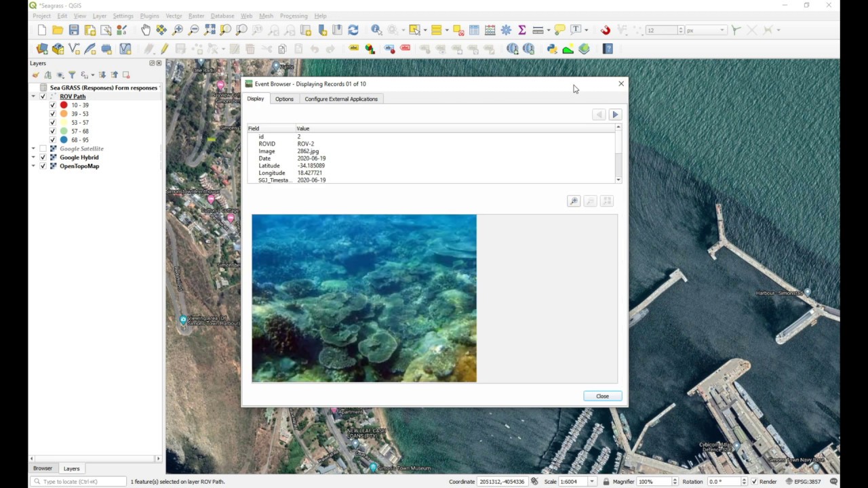Uncheck the 39 - 53 class
868x488 pixels.
[52, 114]
